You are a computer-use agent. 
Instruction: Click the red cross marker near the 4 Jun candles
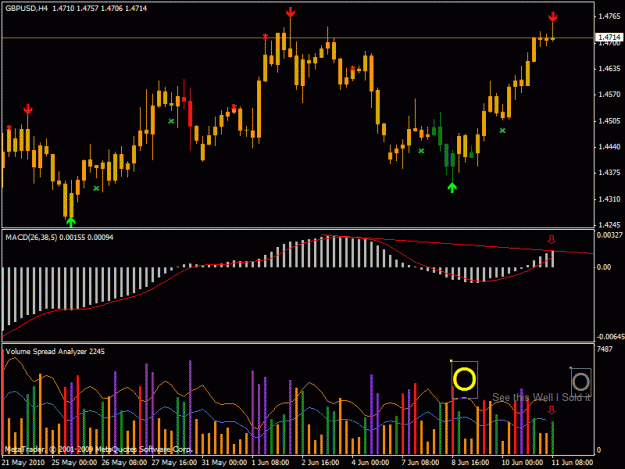tap(353, 69)
